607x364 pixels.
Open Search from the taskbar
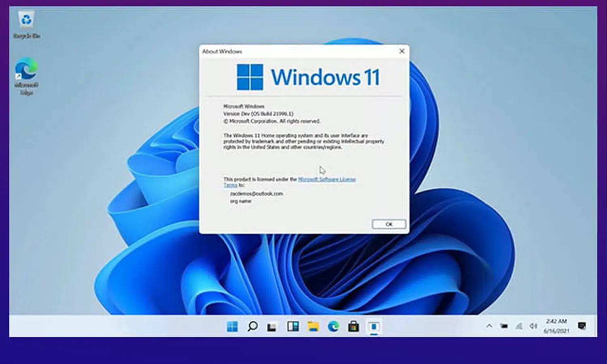pos(253,326)
